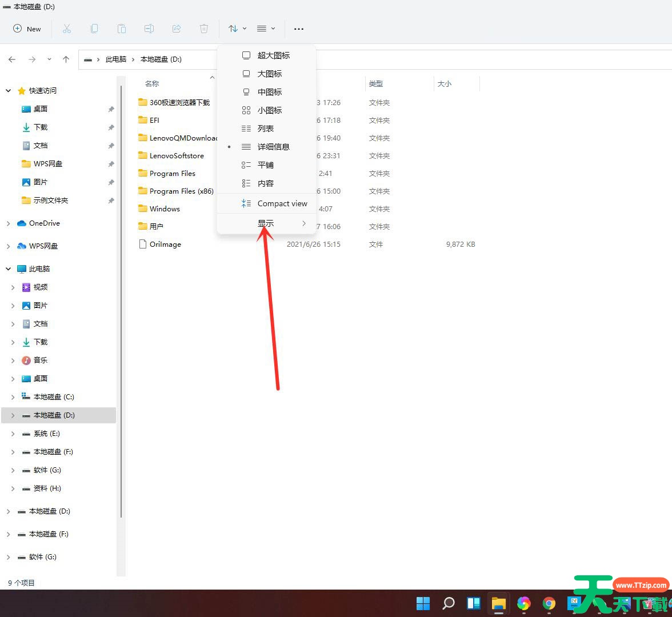The width and height of the screenshot is (672, 617).
Task: Click the Delete trash icon
Action: 204,29
